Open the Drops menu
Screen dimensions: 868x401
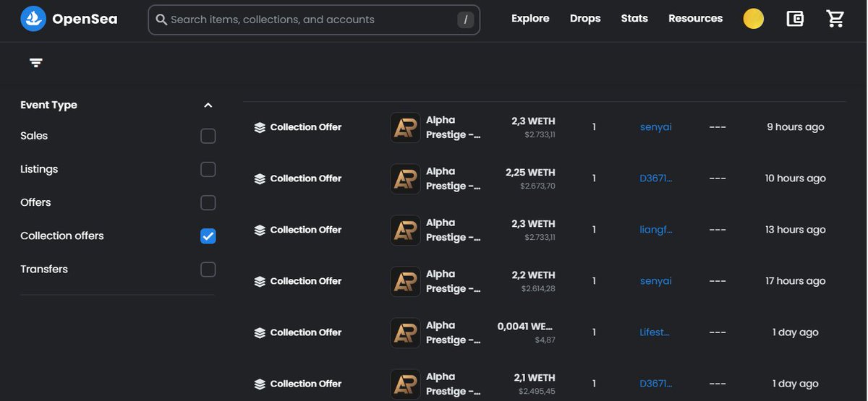click(585, 19)
